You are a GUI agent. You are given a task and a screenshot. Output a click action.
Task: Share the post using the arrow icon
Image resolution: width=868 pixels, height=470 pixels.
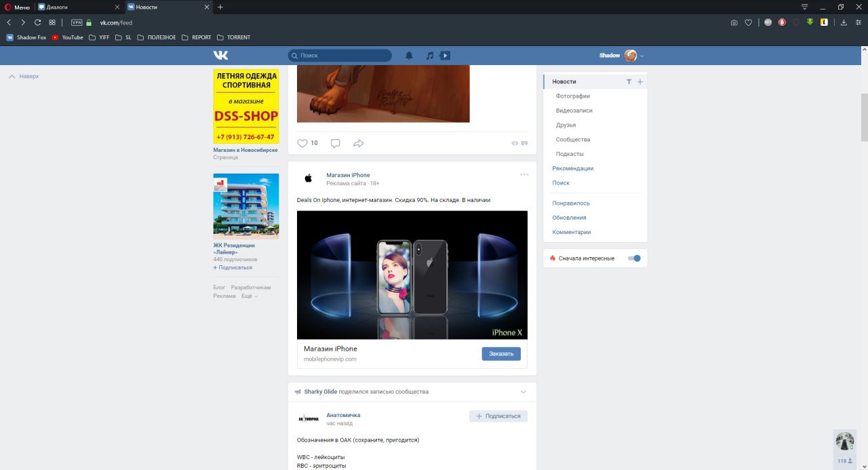(359, 143)
